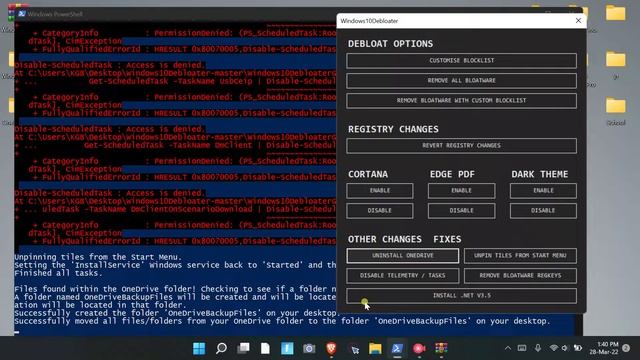The width and height of the screenshot is (640, 360).
Task: Show hidden system tray icons
Action: click(508, 348)
